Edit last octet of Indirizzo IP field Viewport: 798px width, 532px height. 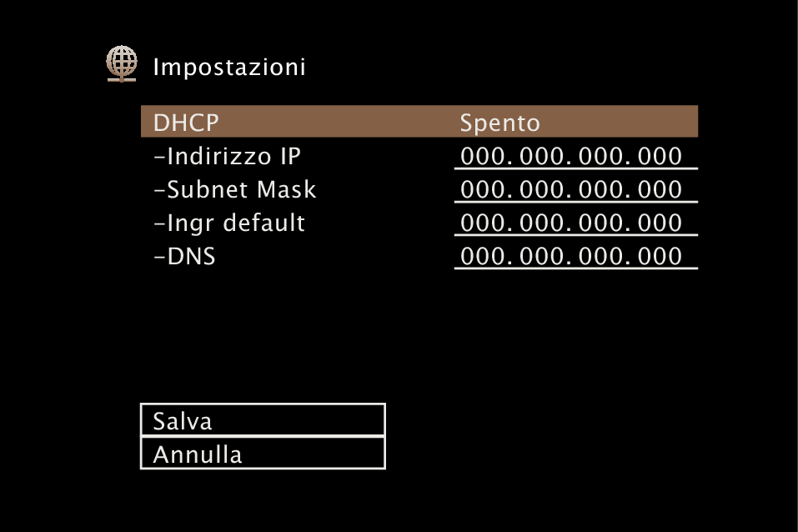coord(660,156)
